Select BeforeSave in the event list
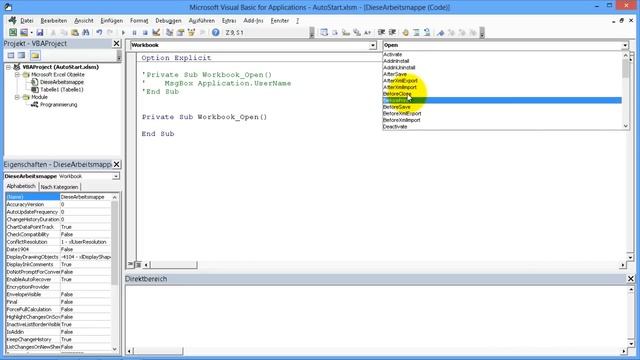The height and width of the screenshot is (360, 640). (396, 107)
